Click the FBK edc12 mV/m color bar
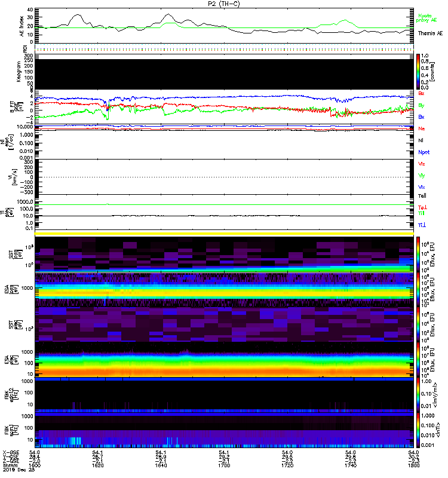The height and width of the screenshot is (478, 448). [418, 395]
